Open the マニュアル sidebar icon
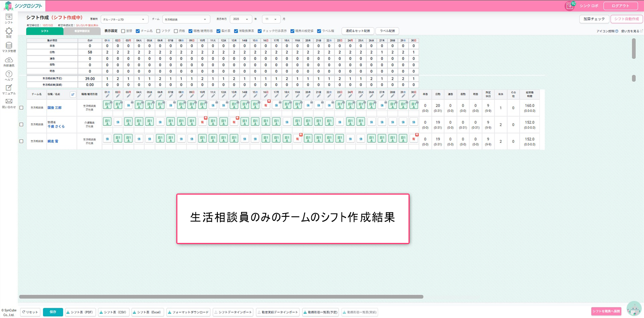Screen dimensions: 644x318 point(8,88)
